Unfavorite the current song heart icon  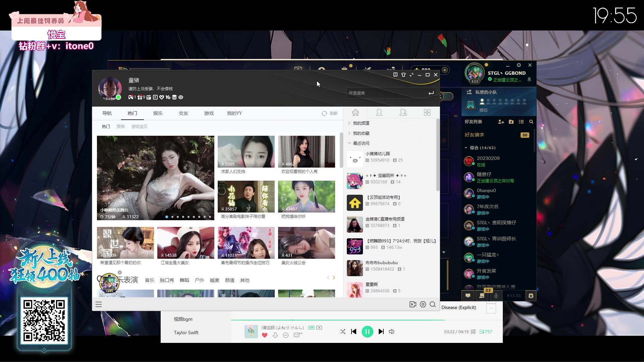click(265, 335)
